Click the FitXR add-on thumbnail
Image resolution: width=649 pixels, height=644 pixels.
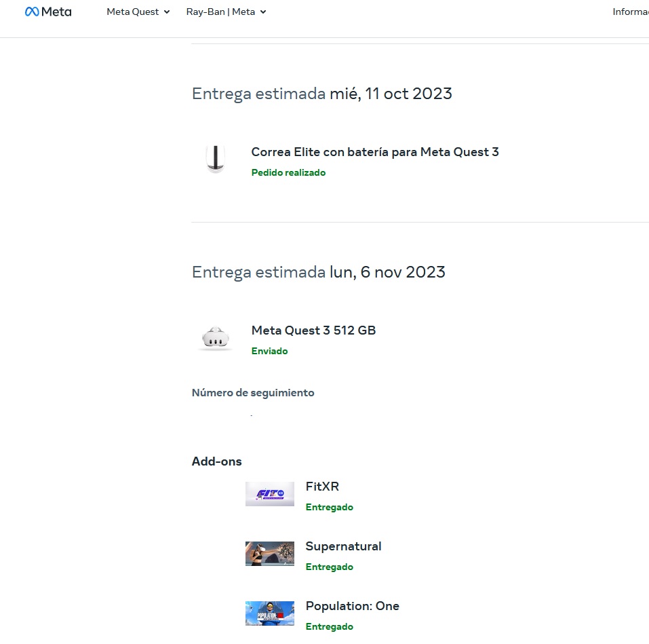(270, 493)
